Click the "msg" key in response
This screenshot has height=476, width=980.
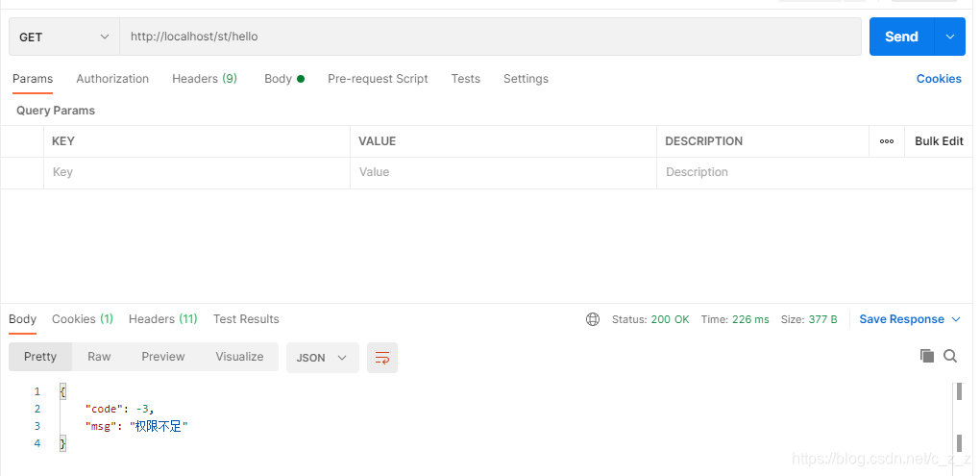(101, 427)
